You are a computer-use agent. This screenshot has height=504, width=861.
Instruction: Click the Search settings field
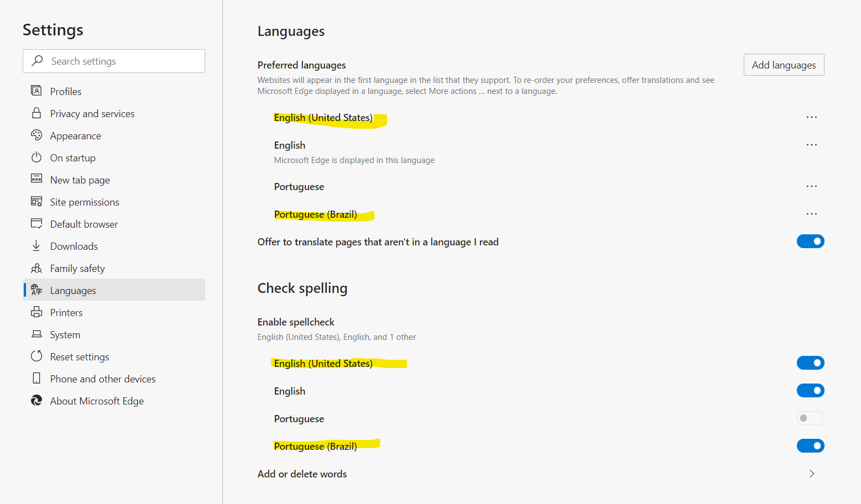coord(113,61)
